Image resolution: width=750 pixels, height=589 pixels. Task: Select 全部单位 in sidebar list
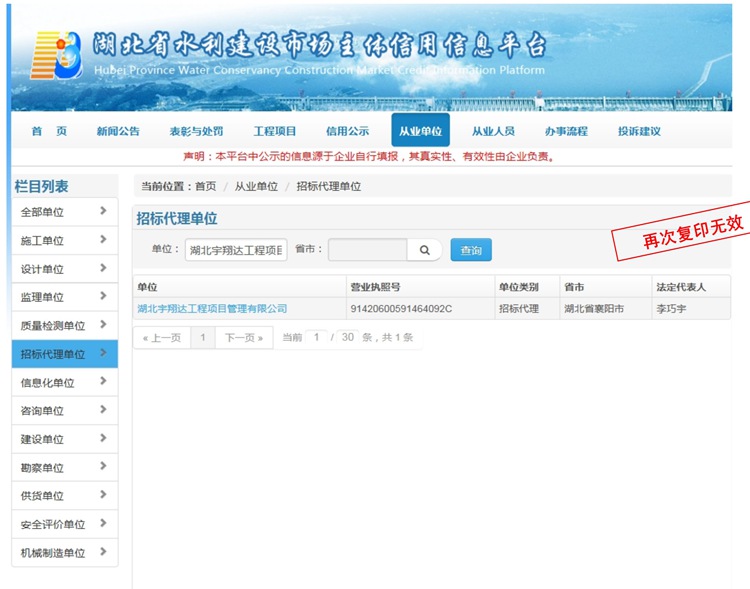[x=65, y=212]
